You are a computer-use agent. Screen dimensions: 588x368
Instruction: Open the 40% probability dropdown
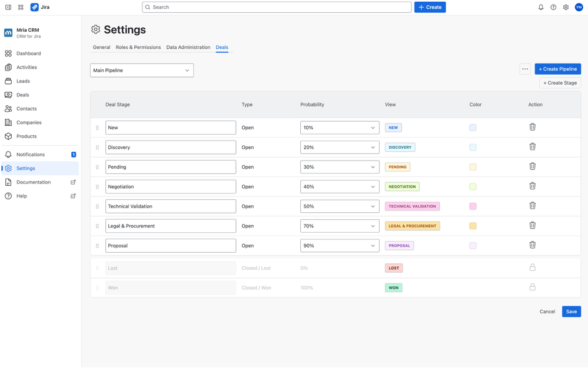[340, 187]
